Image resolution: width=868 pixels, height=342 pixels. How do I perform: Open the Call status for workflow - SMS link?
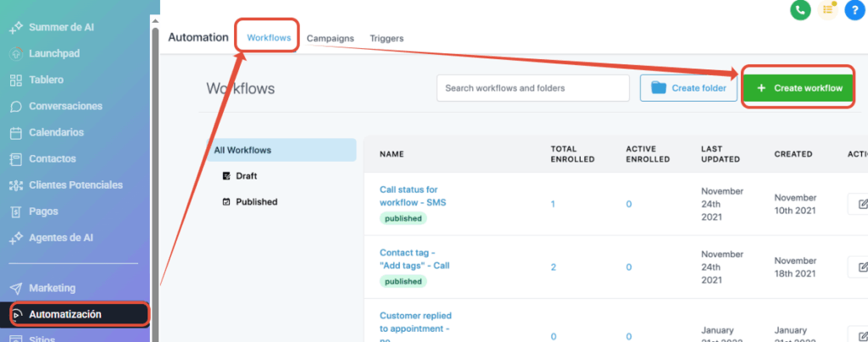(409, 196)
